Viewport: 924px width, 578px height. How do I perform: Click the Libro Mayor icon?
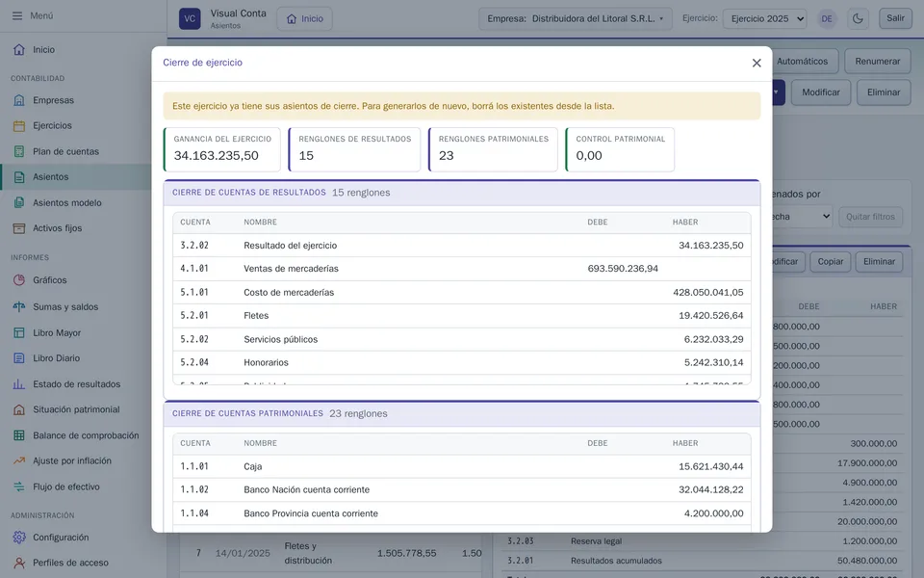point(19,332)
